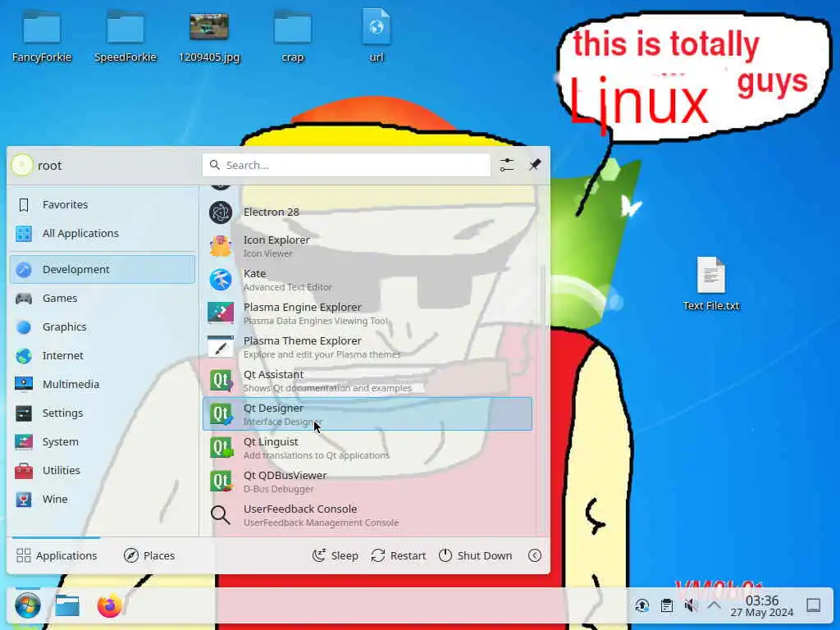The image size is (840, 630).
Task: Launch Plasma Engine Explorer
Action: coord(367,313)
